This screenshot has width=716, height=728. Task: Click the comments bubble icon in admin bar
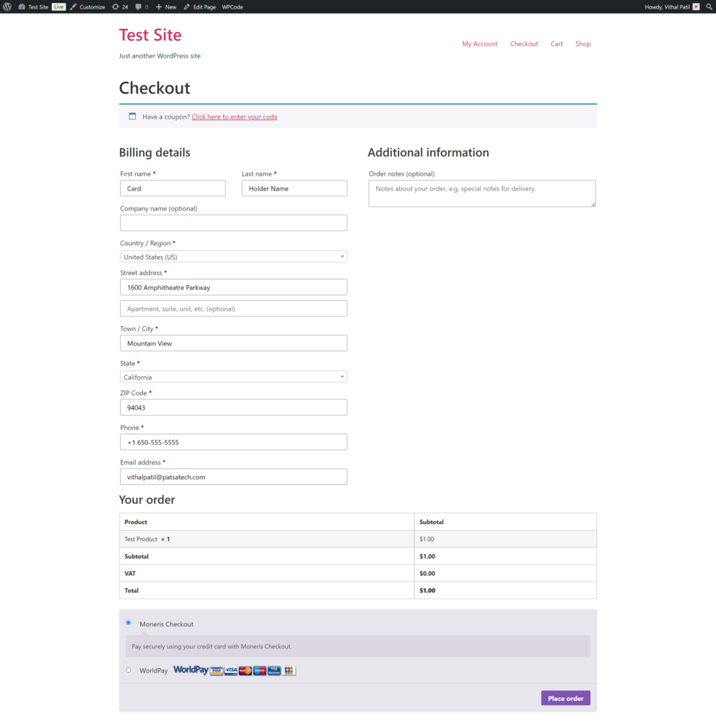click(x=137, y=6)
